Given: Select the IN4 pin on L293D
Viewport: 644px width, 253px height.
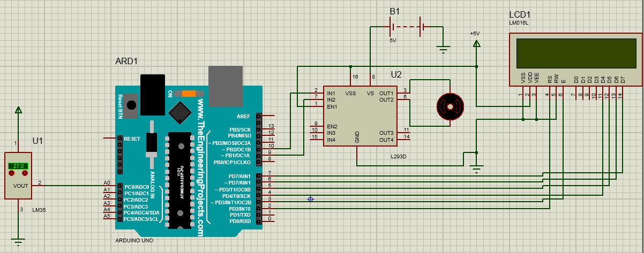Looking at the screenshot, I should click(331, 140).
